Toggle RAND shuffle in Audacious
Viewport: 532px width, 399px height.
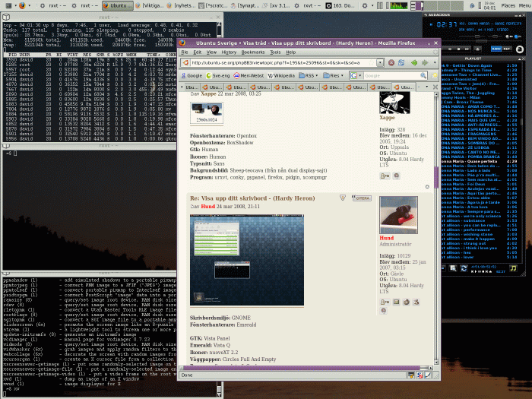click(496, 49)
